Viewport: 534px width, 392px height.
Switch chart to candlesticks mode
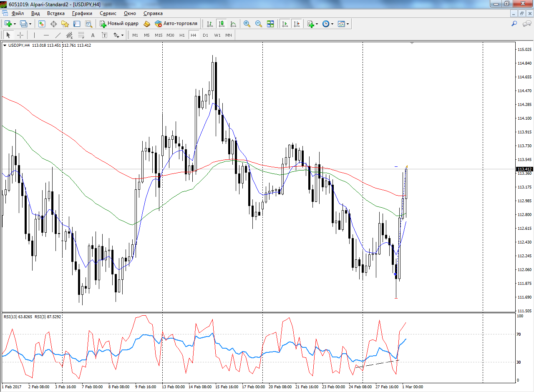pyautogui.click(x=222, y=24)
